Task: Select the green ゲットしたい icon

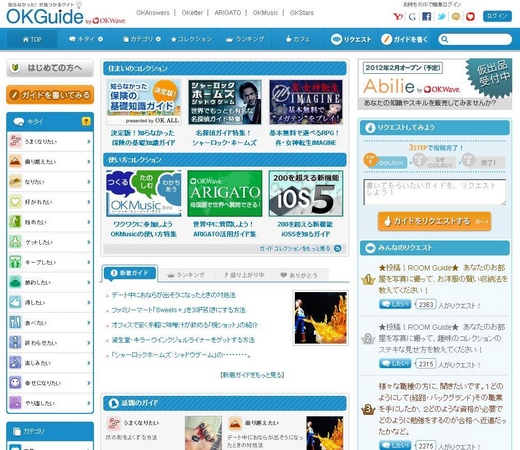Action: coord(15,242)
